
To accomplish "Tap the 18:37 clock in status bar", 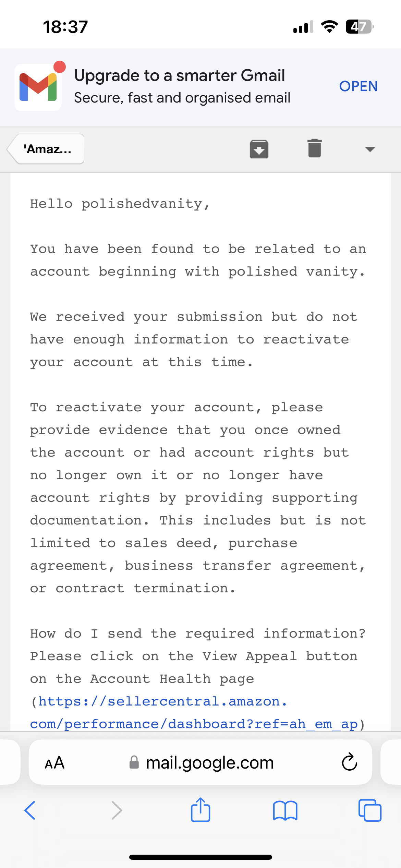I will [x=65, y=27].
